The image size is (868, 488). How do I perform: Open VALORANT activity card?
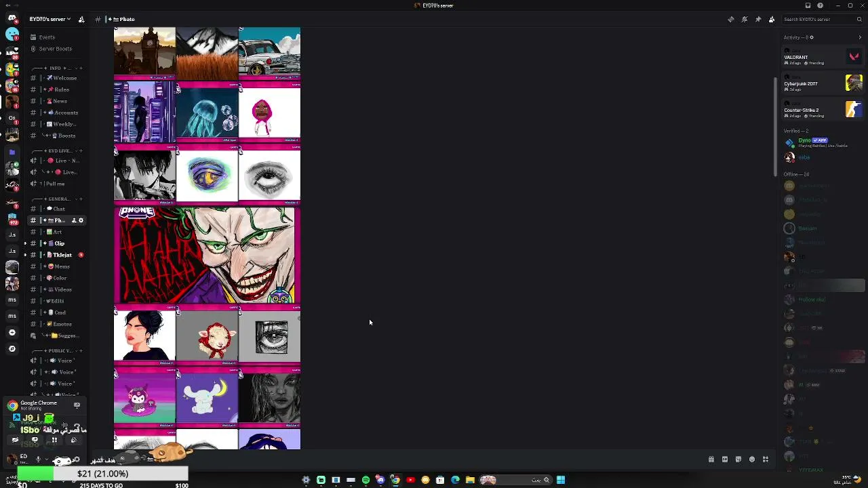[x=822, y=58]
